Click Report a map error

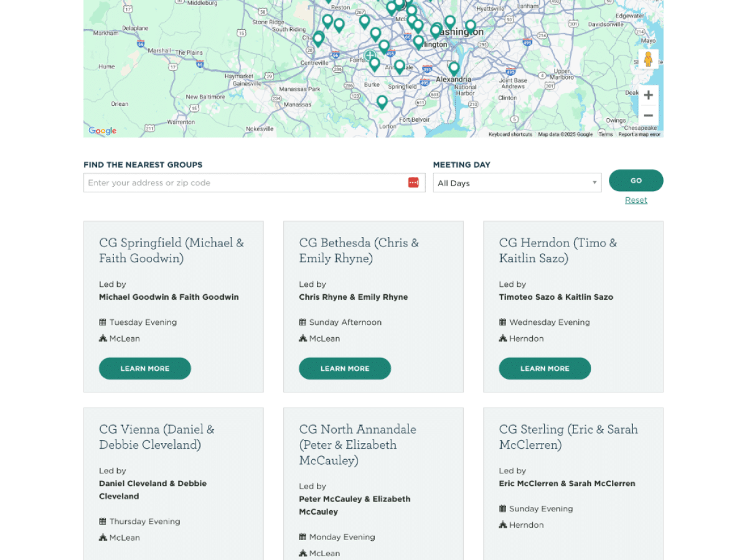click(639, 134)
